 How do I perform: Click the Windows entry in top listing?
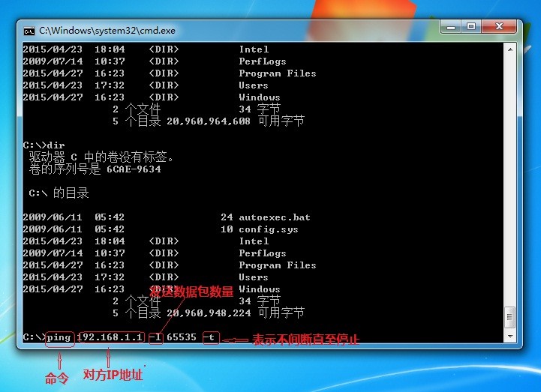pos(260,97)
